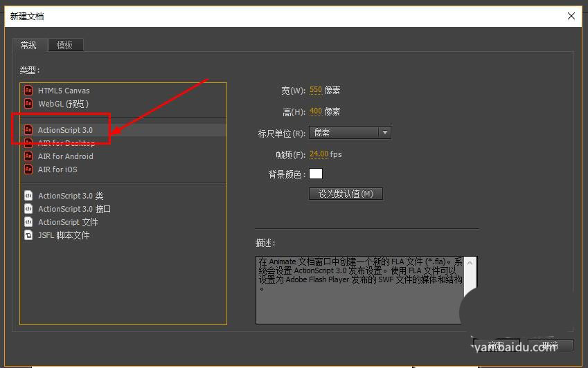Click the HTML5 Canvas document icon
The width and height of the screenshot is (588, 368).
pos(28,90)
